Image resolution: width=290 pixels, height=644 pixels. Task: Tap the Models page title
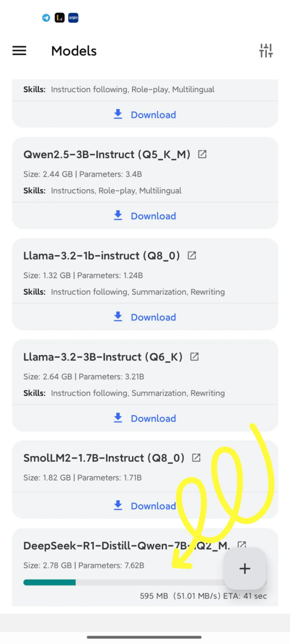pos(74,51)
